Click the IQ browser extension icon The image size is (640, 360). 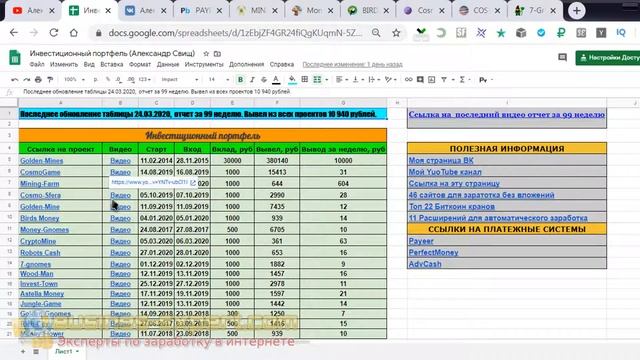[x=621, y=33]
